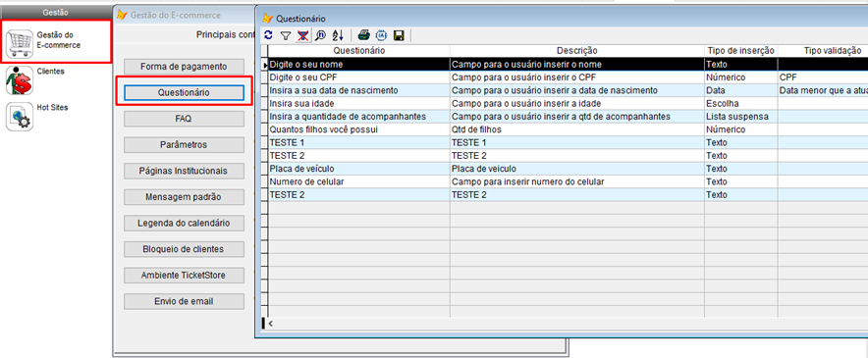The width and height of the screenshot is (868, 358).
Task: Open Páginas Institucionais settings
Action: pos(184,171)
